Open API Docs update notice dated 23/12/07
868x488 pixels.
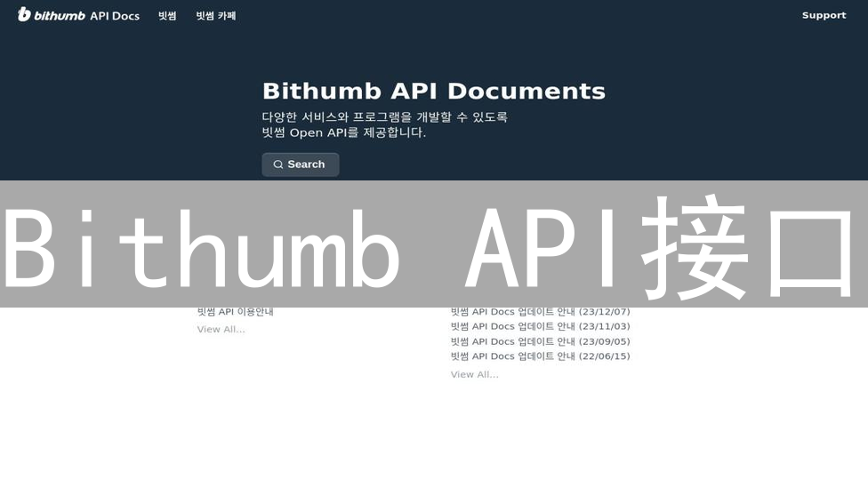tap(541, 311)
